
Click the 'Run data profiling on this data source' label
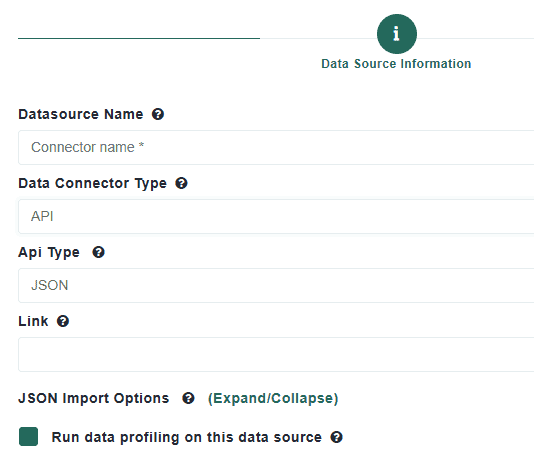pos(187,437)
